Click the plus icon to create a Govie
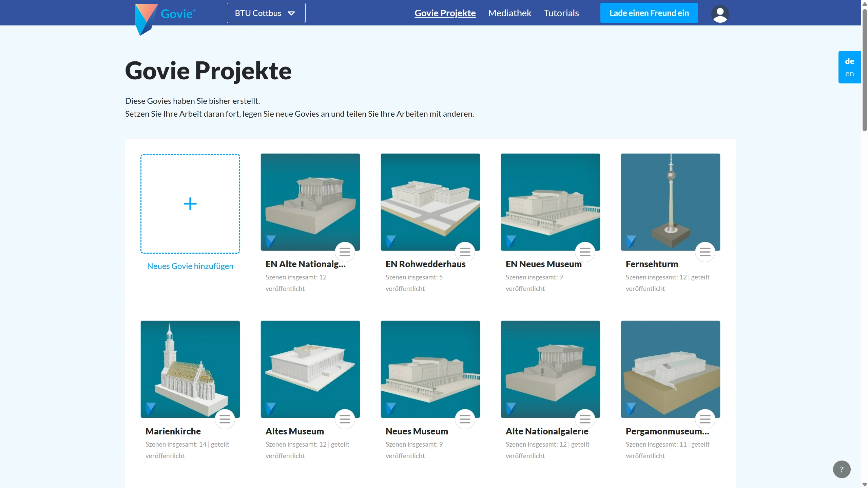 click(x=190, y=204)
